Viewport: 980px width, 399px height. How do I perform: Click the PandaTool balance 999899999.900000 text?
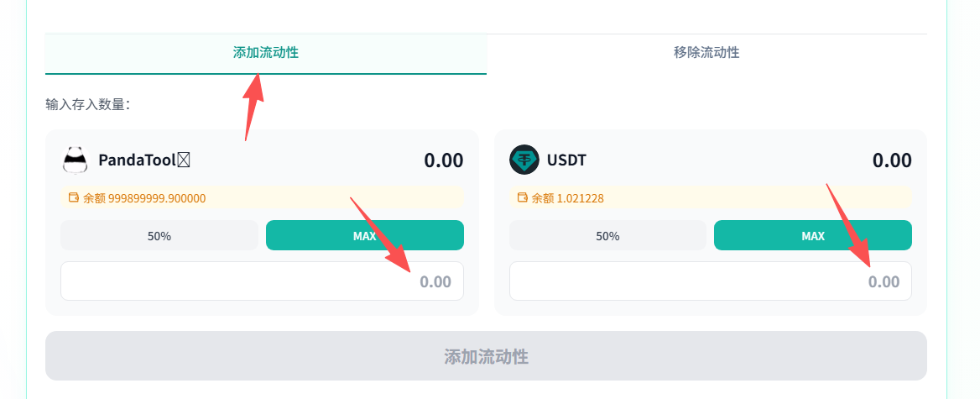(144, 199)
